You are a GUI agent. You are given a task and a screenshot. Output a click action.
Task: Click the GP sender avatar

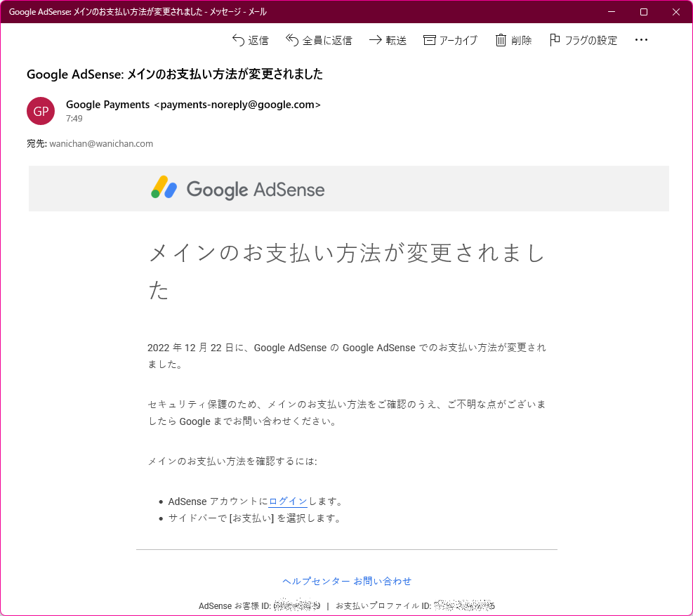pyautogui.click(x=41, y=111)
